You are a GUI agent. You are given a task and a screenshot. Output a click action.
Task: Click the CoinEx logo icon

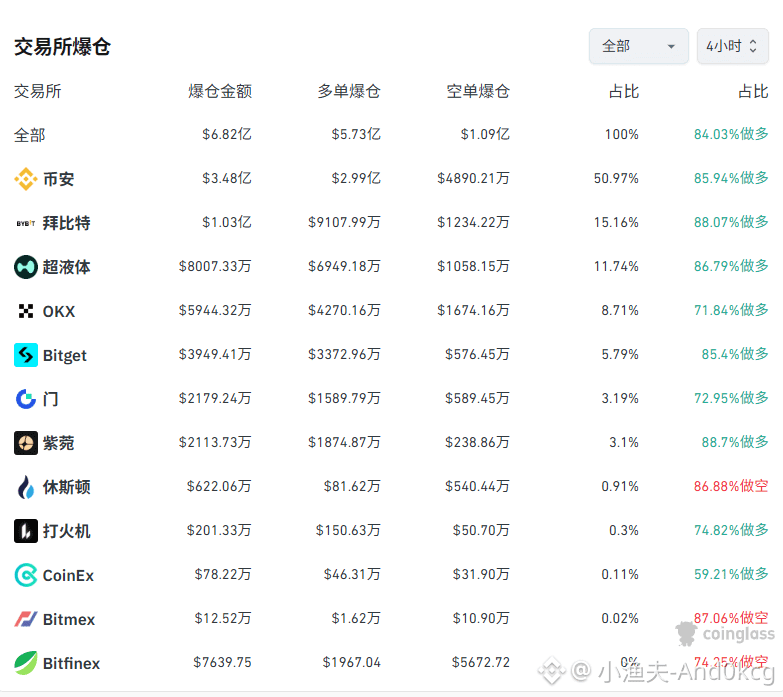click(x=25, y=575)
